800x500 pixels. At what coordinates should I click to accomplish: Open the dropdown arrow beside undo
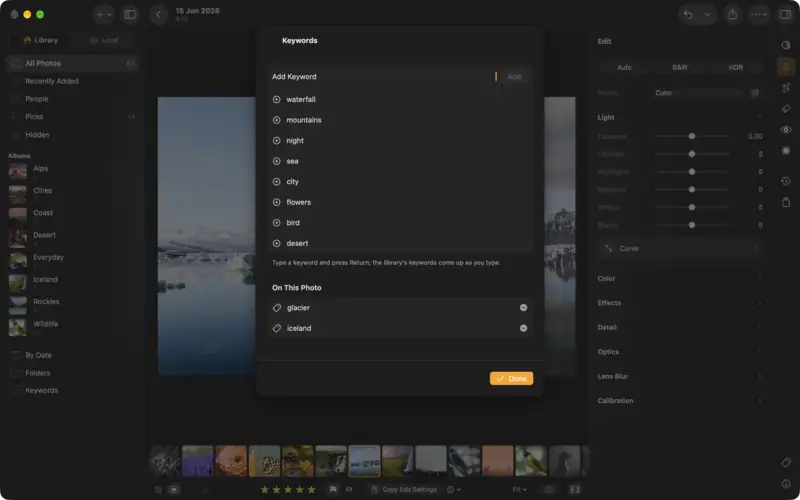click(708, 15)
